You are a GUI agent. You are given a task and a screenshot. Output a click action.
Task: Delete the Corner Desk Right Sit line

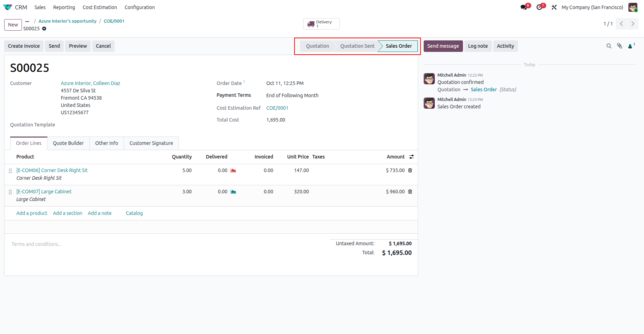pos(410,170)
